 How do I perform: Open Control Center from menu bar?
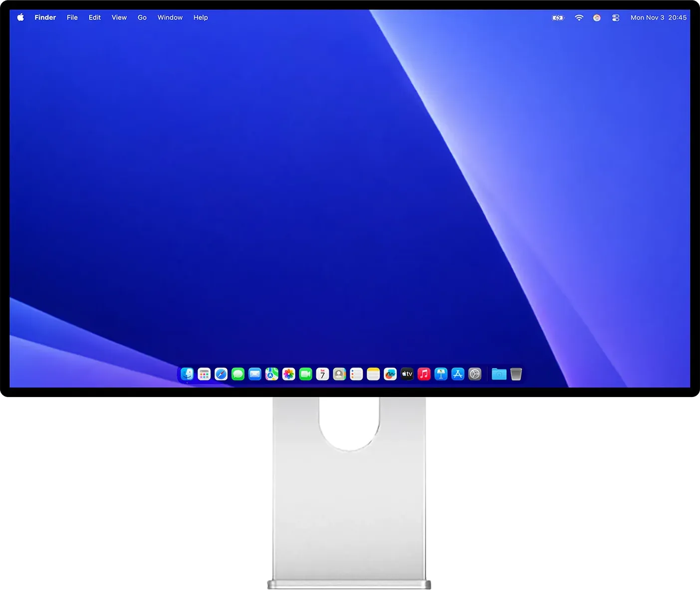(616, 17)
